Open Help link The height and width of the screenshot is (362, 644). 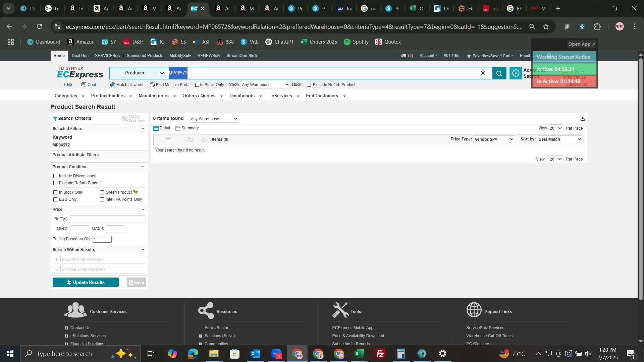point(68,85)
